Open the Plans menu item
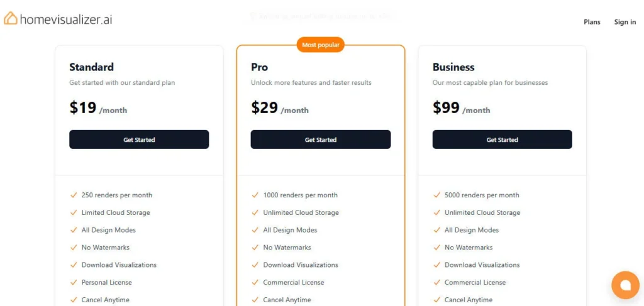The image size is (644, 306). pos(592,22)
